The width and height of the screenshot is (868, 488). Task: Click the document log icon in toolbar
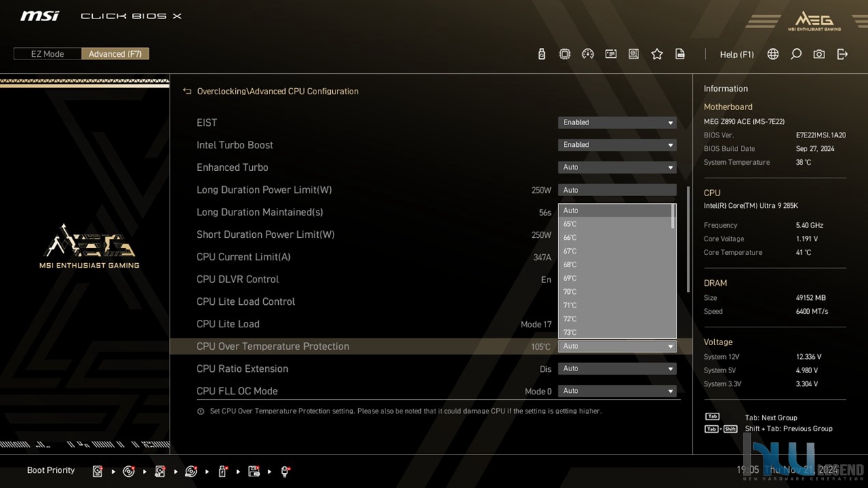680,54
